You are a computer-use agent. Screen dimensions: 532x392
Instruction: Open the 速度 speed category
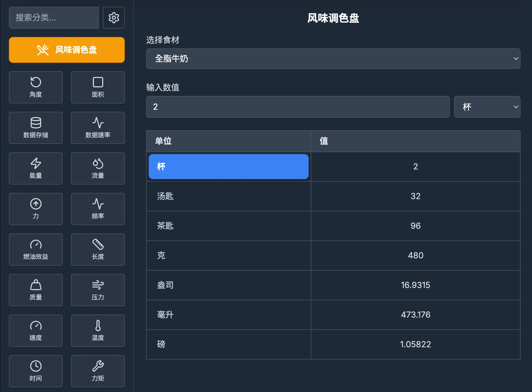pyautogui.click(x=36, y=331)
